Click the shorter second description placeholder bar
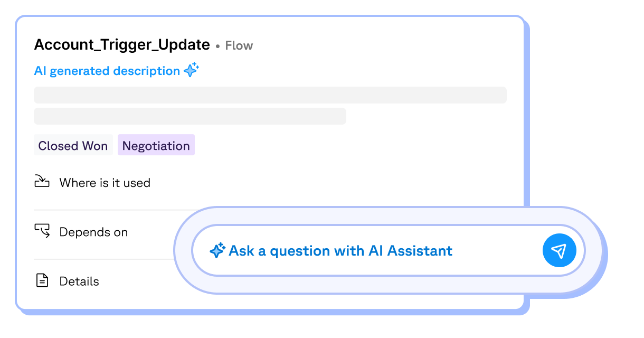The width and height of the screenshot is (644, 338). point(190,116)
